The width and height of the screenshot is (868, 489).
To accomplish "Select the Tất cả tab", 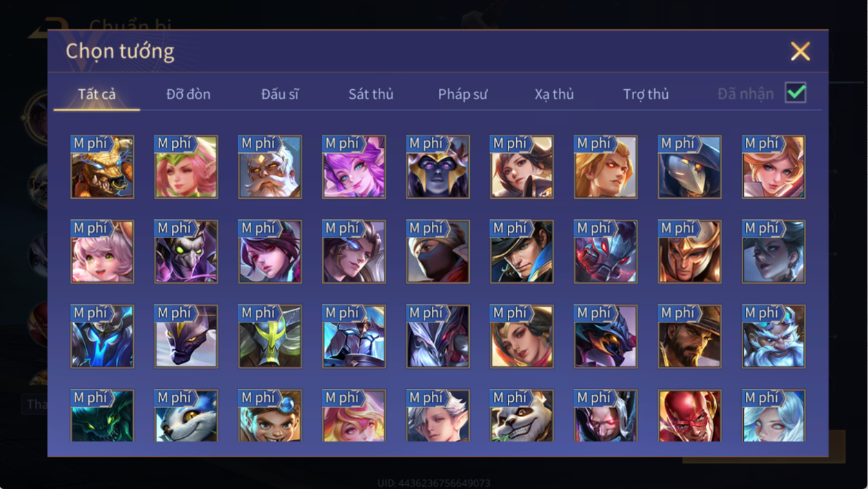I will click(x=97, y=94).
